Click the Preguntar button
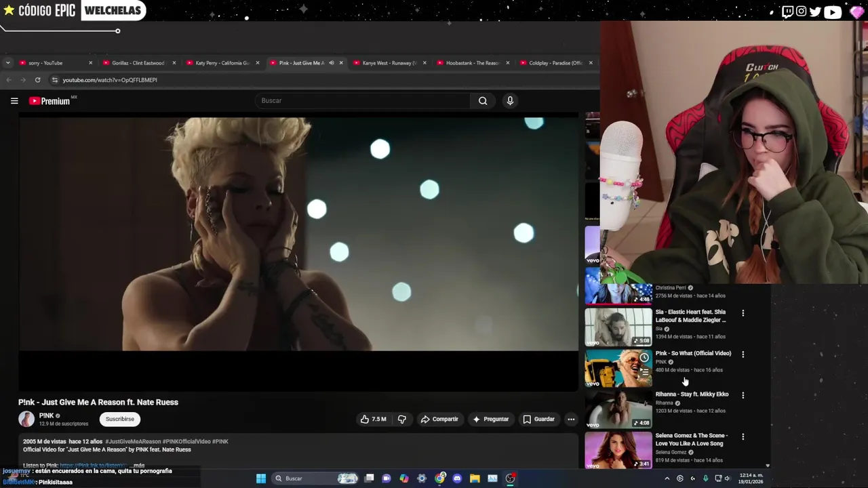This screenshot has height=488, width=868. tap(491, 420)
